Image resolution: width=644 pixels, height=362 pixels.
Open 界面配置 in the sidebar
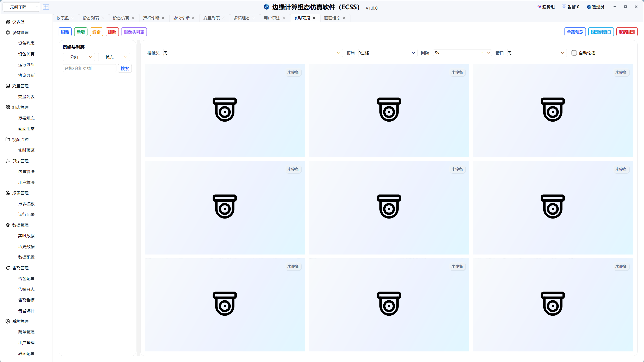(x=26, y=353)
